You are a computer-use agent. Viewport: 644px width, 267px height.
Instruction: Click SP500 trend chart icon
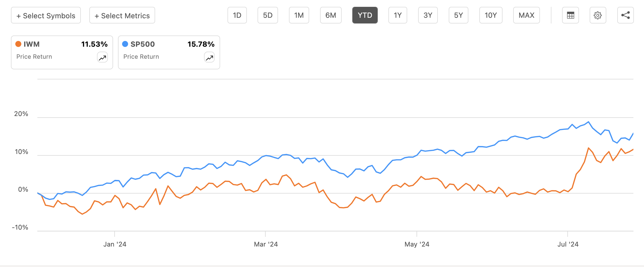[209, 58]
